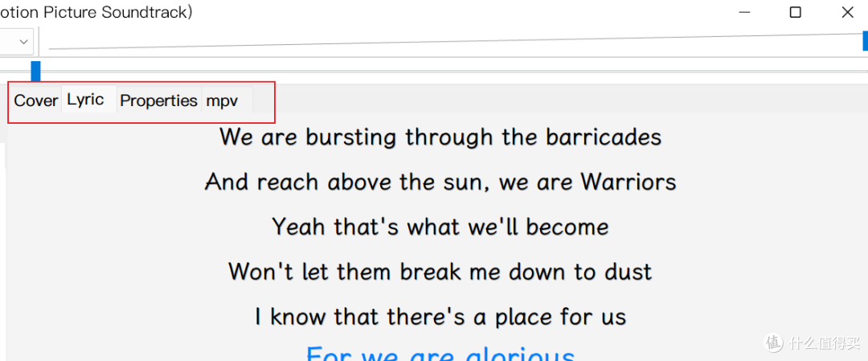The width and height of the screenshot is (868, 361).
Task: Click lyric line 'We are bursting through the barricades'
Action: click(x=440, y=137)
